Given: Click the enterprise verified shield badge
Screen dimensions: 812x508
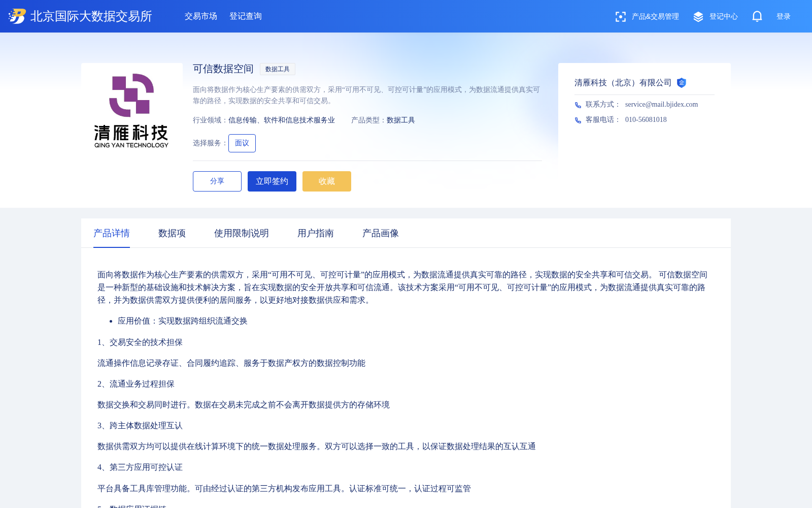Looking at the screenshot, I should (682, 83).
